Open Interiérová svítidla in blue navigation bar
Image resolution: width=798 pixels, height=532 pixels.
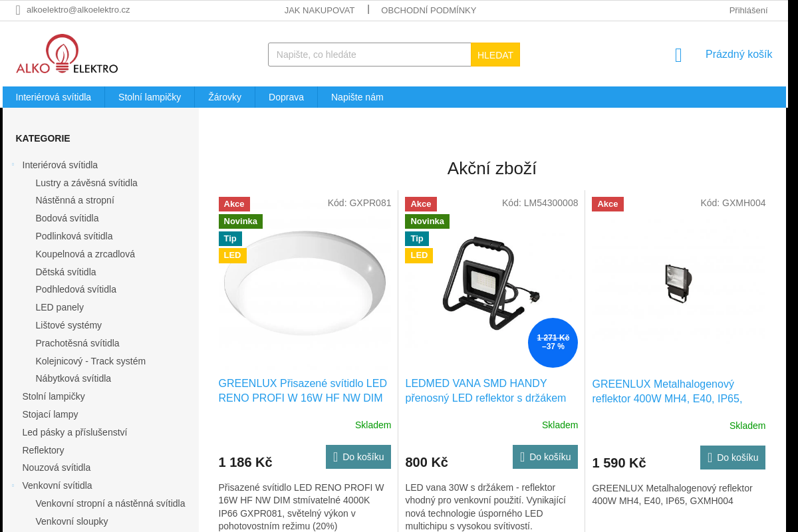pyautogui.click(x=53, y=97)
